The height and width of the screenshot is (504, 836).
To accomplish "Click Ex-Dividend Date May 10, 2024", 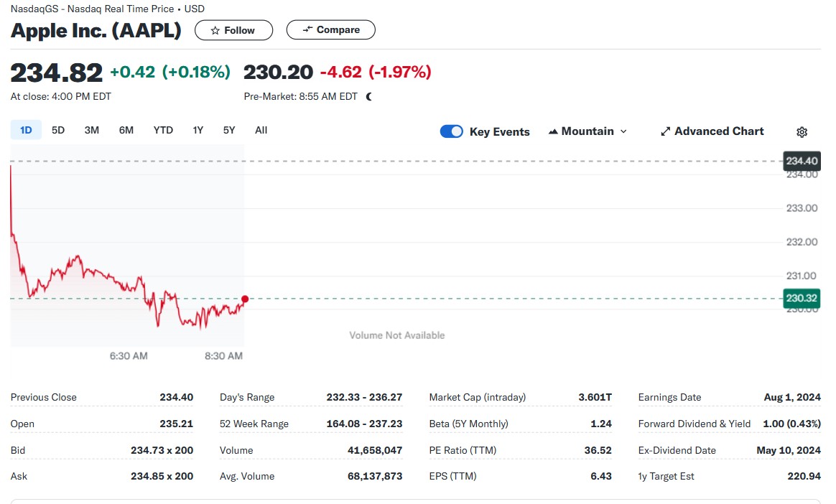I will [x=789, y=450].
